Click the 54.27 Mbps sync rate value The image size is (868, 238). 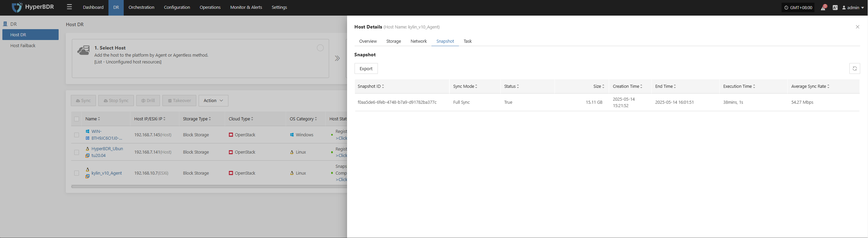802,102
